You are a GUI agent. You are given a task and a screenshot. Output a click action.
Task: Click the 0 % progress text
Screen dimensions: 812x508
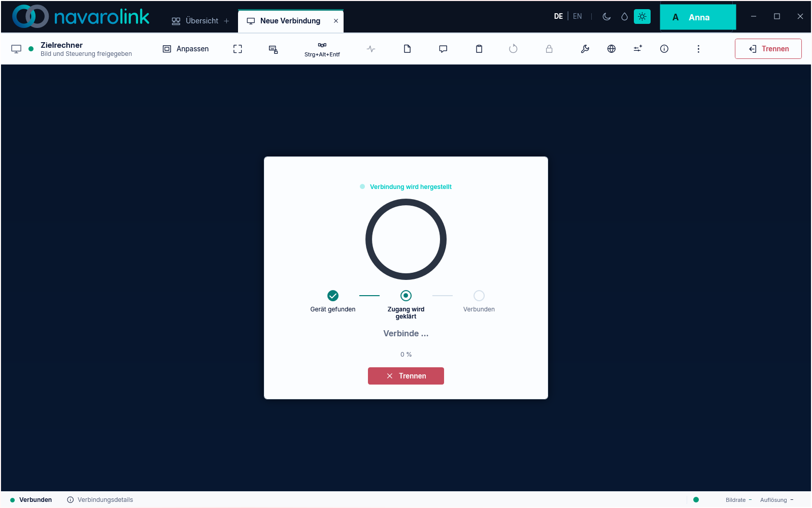click(406, 355)
